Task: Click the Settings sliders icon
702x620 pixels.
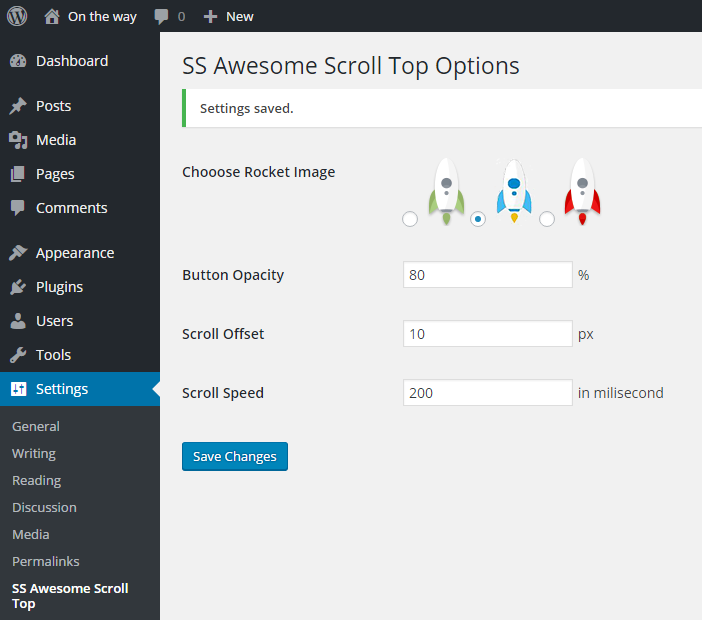Action: (x=18, y=389)
